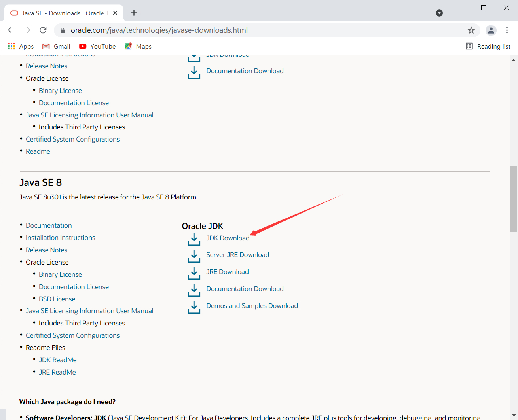Open Java SE 8 Installation Instructions link
The height and width of the screenshot is (420, 518).
[61, 238]
